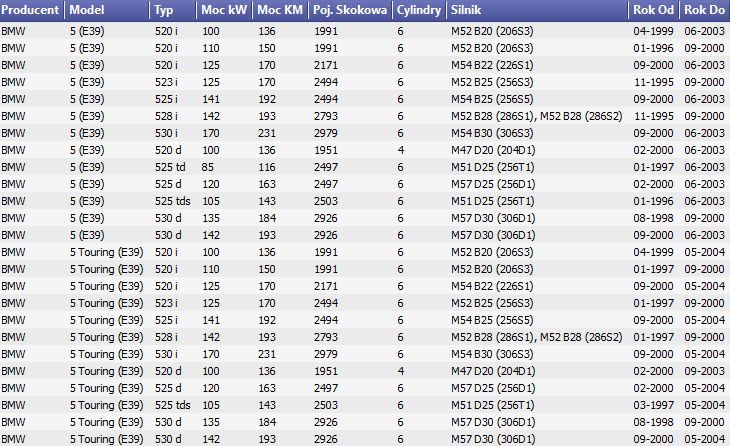The width and height of the screenshot is (730, 446).
Task: Select '525 d' in the 5 (E39) row
Action: pyautogui.click(x=168, y=184)
